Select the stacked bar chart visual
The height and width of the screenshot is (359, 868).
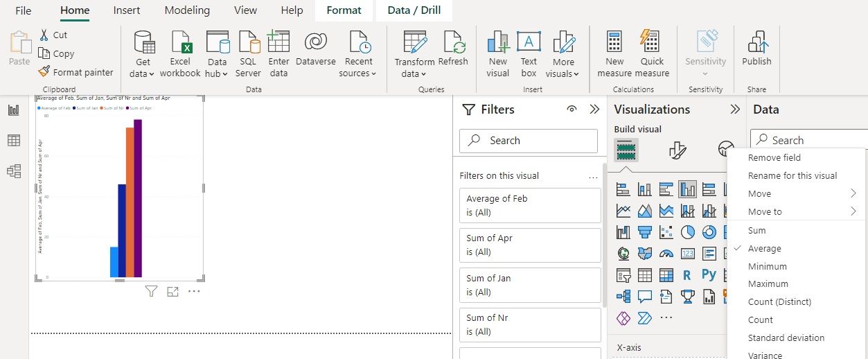click(x=623, y=189)
